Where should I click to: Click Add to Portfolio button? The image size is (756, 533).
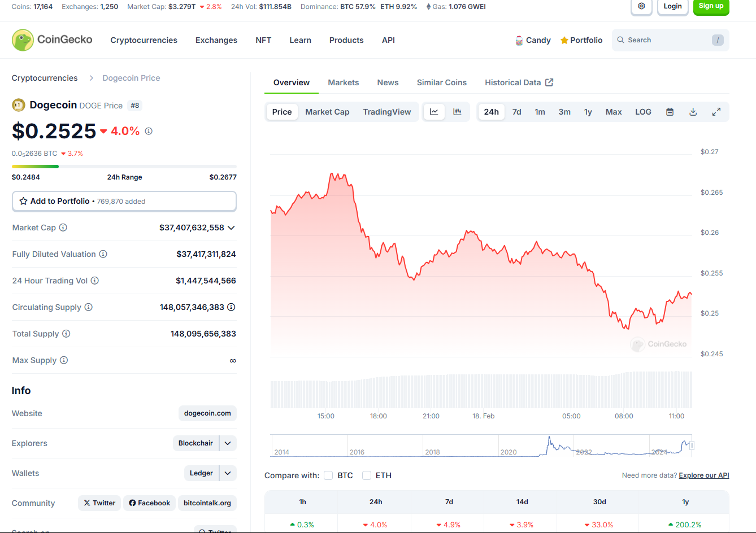click(124, 201)
